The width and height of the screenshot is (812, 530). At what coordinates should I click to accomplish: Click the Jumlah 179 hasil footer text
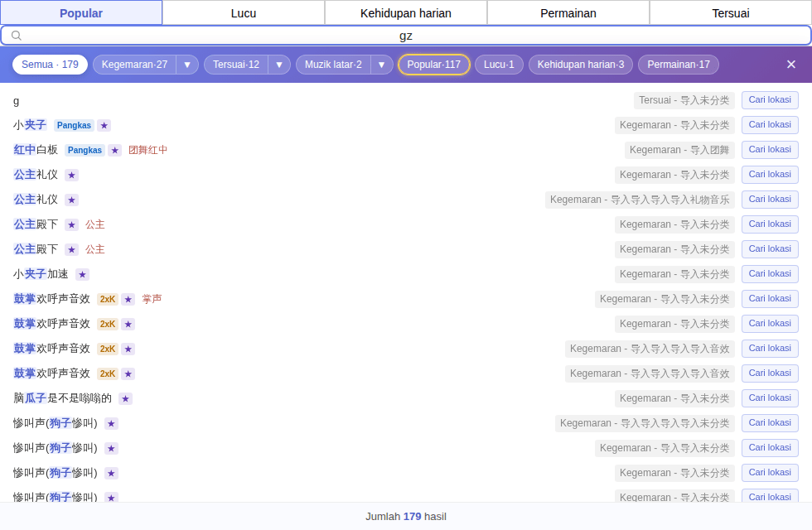point(406,517)
